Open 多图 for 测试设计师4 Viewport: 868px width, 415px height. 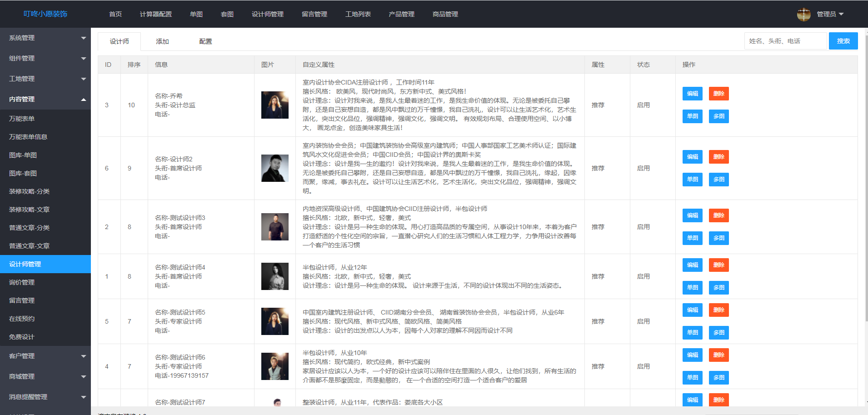[718, 287]
